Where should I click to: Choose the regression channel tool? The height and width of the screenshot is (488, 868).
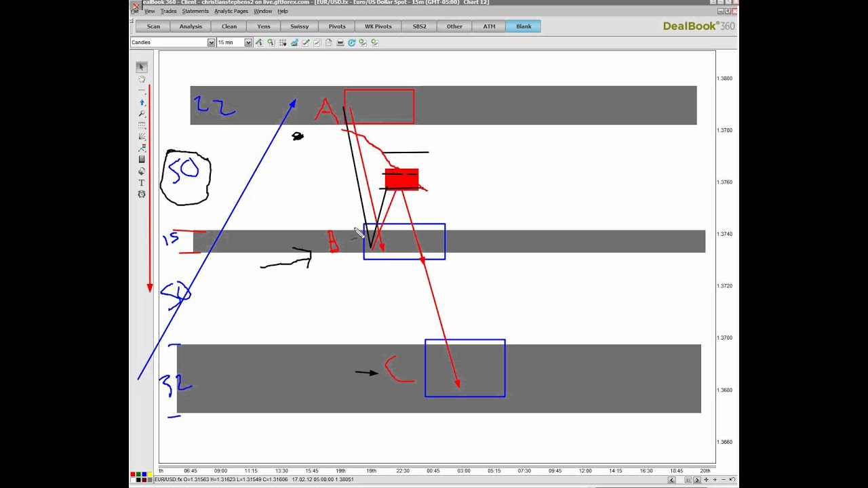pos(141,148)
